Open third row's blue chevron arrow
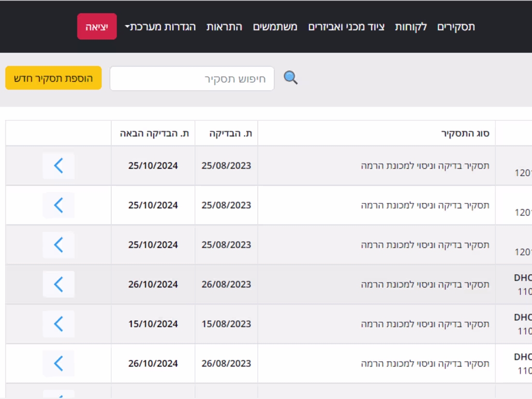 pos(59,245)
